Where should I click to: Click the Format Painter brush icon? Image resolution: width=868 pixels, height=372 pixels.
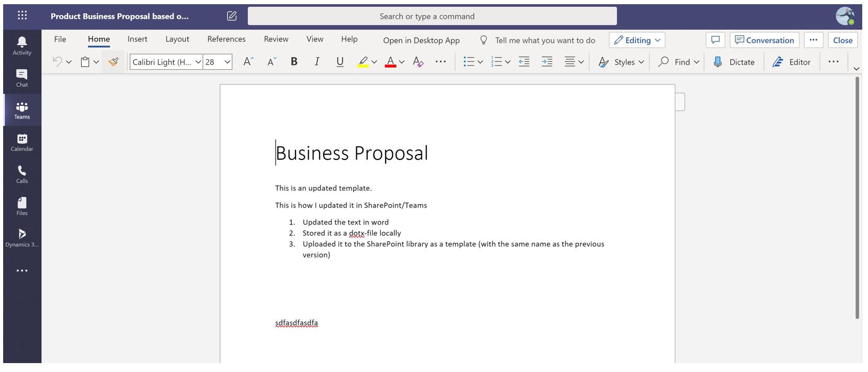pos(113,62)
